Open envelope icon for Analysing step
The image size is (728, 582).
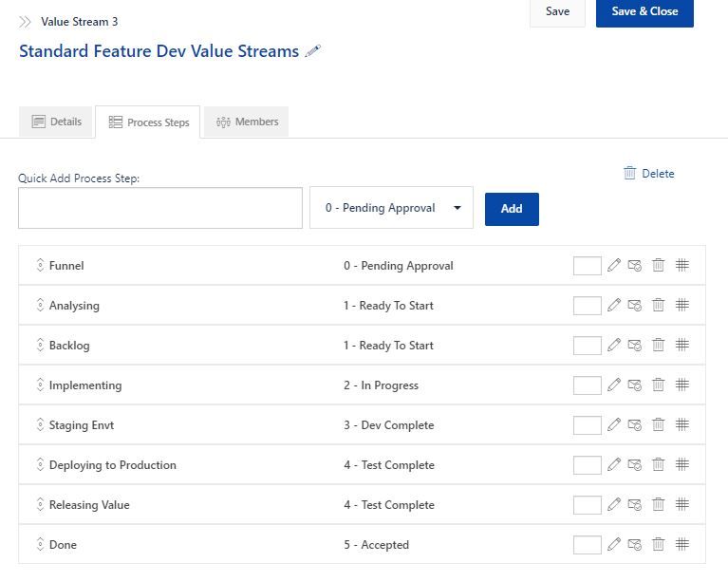pyautogui.click(x=635, y=305)
